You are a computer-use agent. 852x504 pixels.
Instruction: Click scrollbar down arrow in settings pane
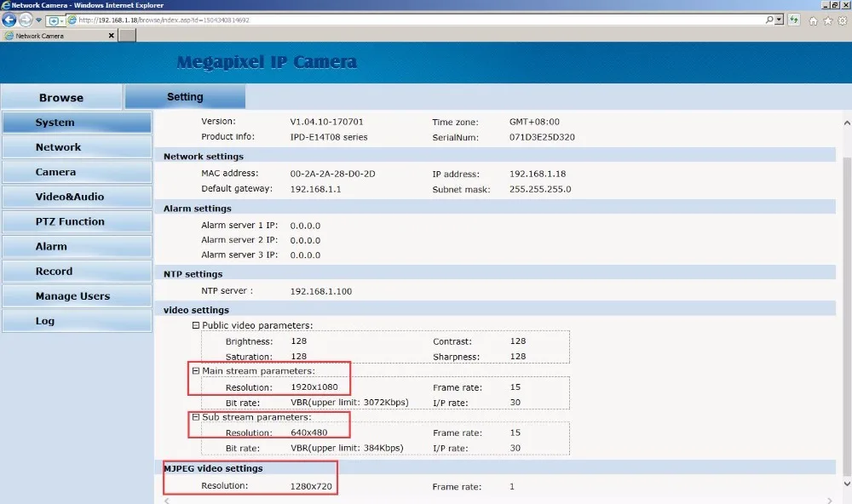tap(847, 484)
